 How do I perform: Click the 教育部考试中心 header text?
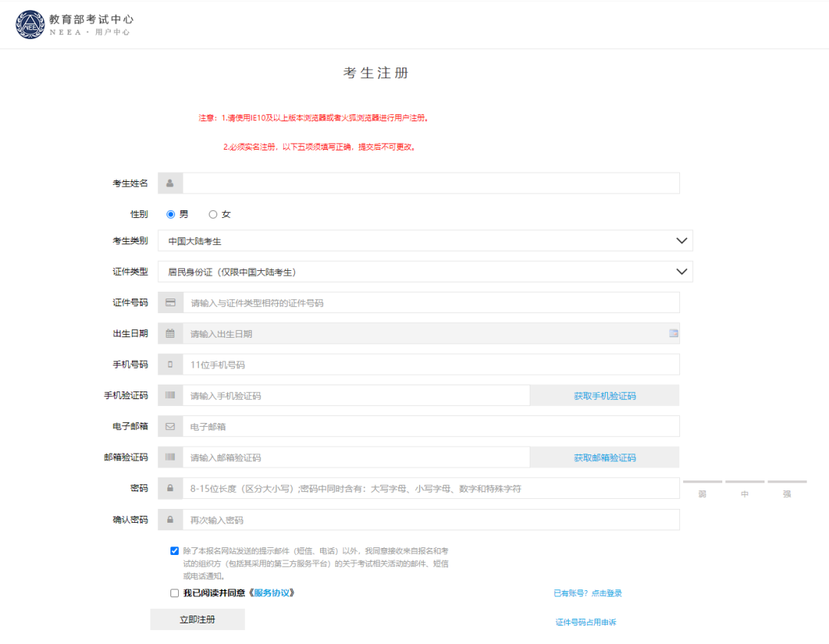90,21
